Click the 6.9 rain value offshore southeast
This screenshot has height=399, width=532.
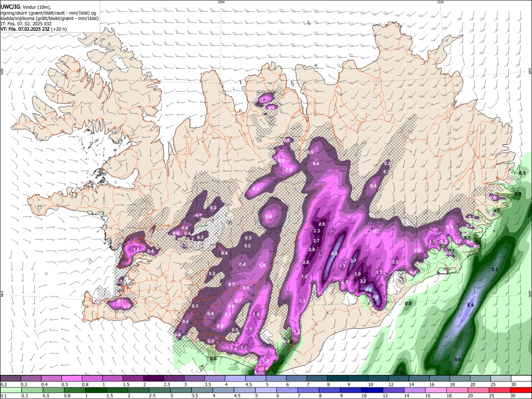pyautogui.click(x=470, y=305)
